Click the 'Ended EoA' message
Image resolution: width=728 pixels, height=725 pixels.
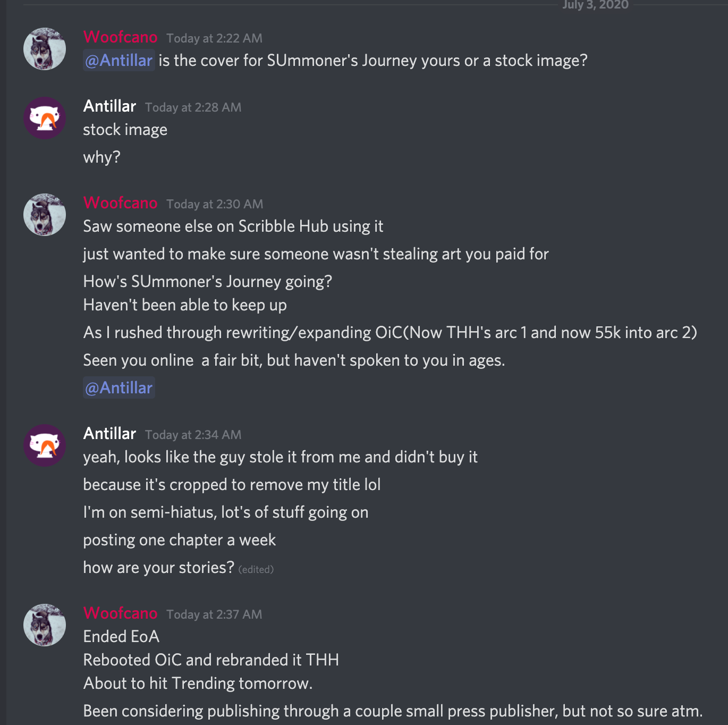(121, 637)
